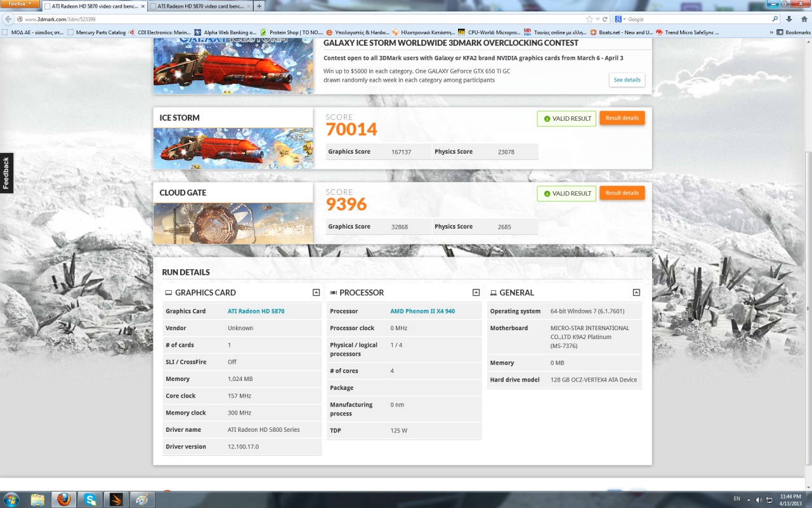Open the Paint taskbar icon
Image resolution: width=812 pixels, height=508 pixels.
[142, 499]
